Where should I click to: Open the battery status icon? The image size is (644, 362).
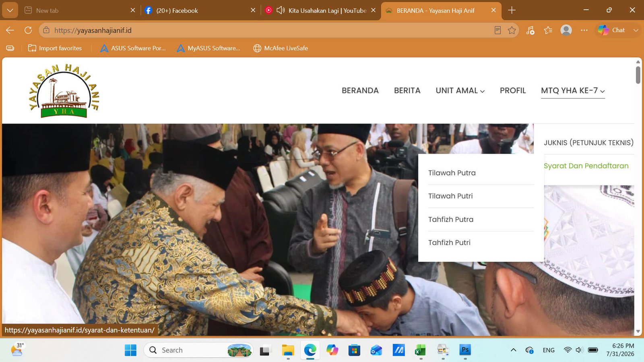(593, 350)
